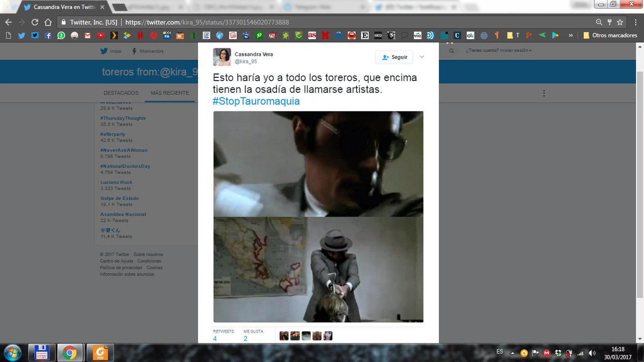644x362 pixels.
Task: Open the #NationalDoctorsDay trend
Action: coord(125,166)
